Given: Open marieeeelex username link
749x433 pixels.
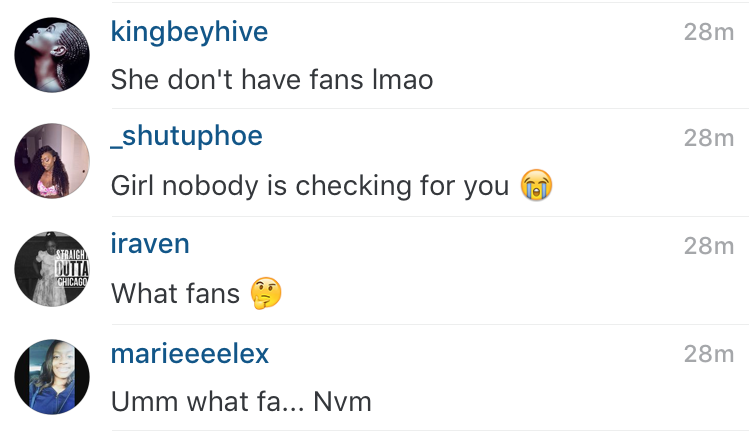Looking at the screenshot, I should [x=190, y=354].
